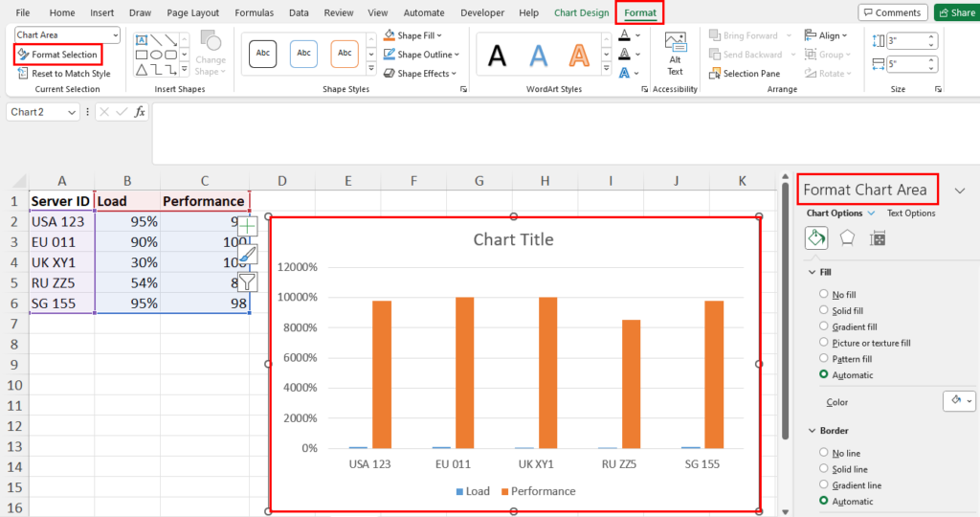The width and height of the screenshot is (980, 517).
Task: Open the Chart Area element dropdown
Action: (115, 35)
